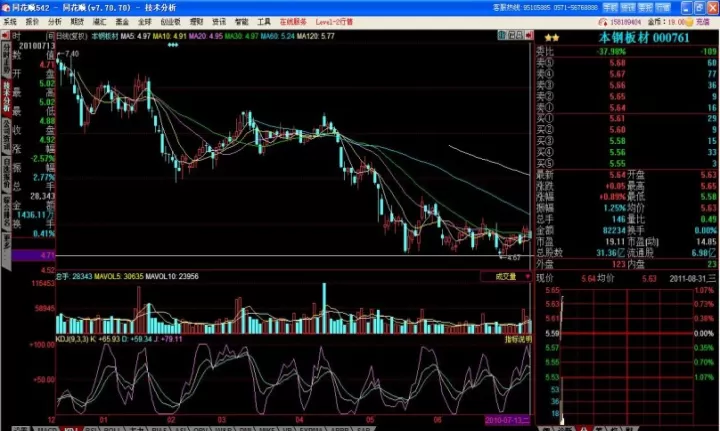Screen dimensions: 720x431
Task: Click the 买⑤ 5.55 order row
Action: pos(626,164)
